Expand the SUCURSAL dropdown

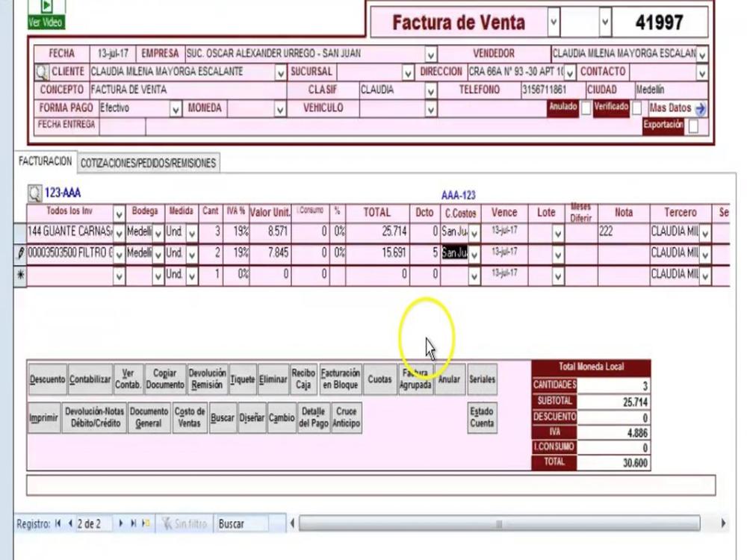click(x=408, y=72)
